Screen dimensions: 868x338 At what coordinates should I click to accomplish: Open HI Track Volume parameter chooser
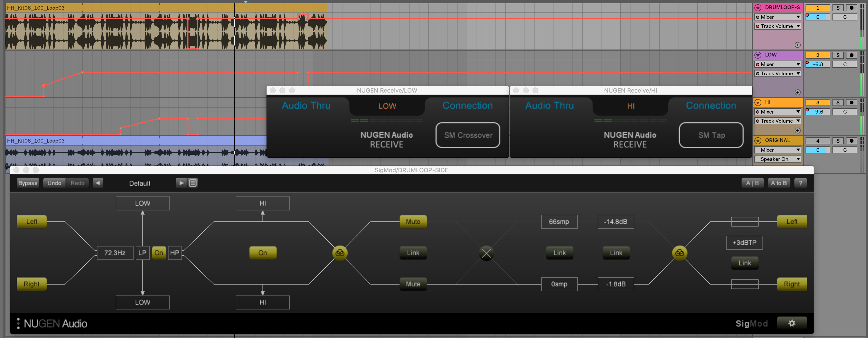pos(777,121)
